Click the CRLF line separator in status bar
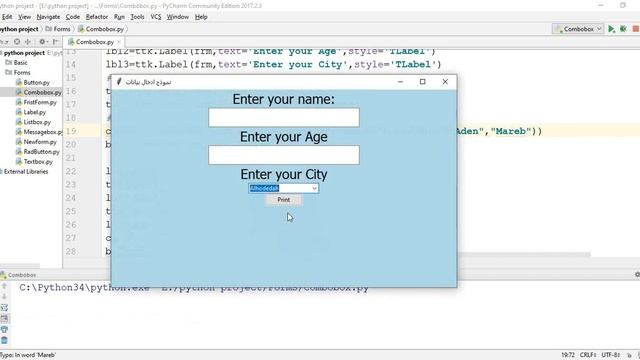The width and height of the screenshot is (640, 360). pyautogui.click(x=588, y=355)
